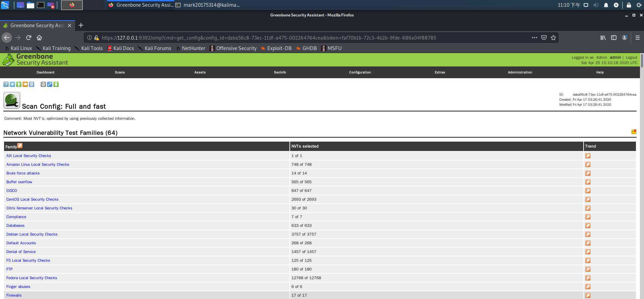Open the Scan Configs list icon
This screenshot has height=299, width=644.
click(x=32, y=84)
